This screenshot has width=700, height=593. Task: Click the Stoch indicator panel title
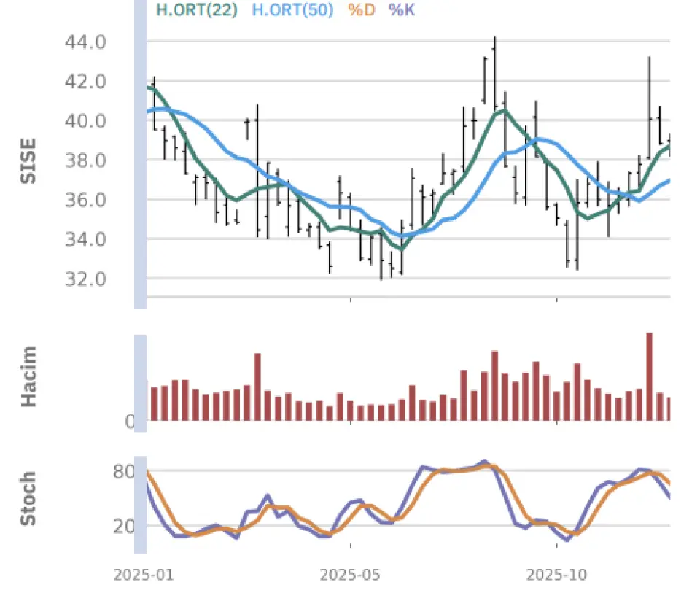[28, 499]
